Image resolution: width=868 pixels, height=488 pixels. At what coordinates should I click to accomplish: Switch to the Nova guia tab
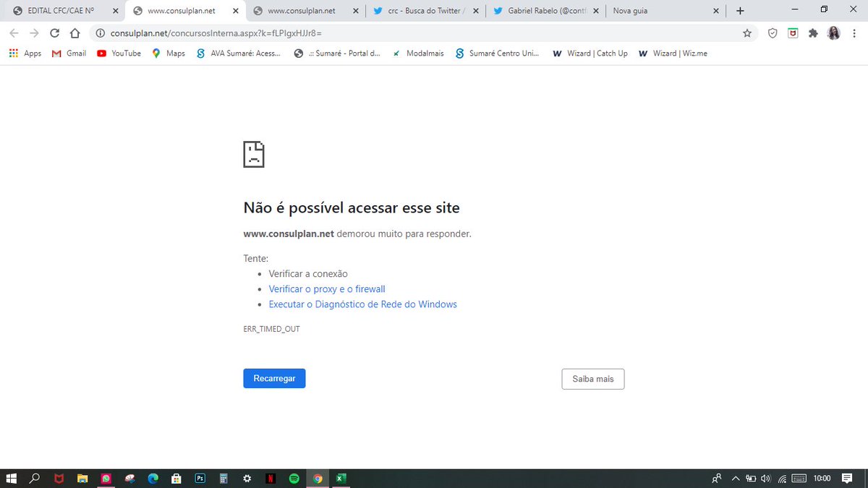665,11
